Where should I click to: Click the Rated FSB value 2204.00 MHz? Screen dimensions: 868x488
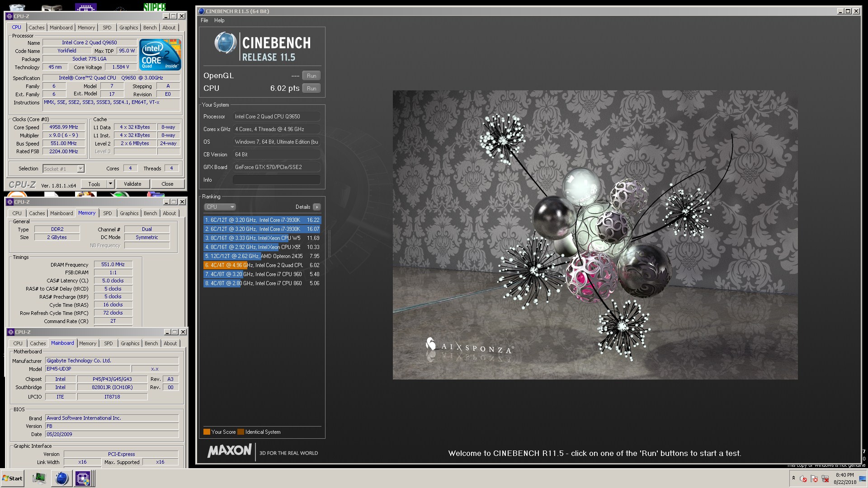pyautogui.click(x=64, y=151)
